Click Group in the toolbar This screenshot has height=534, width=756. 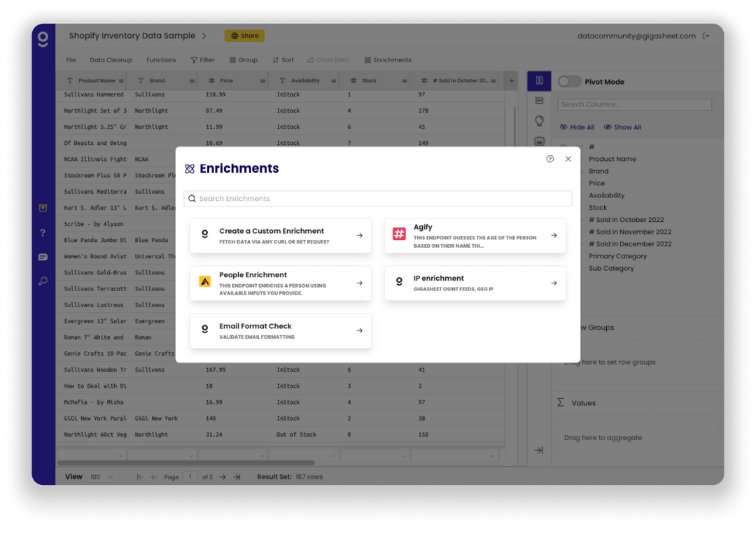point(244,59)
